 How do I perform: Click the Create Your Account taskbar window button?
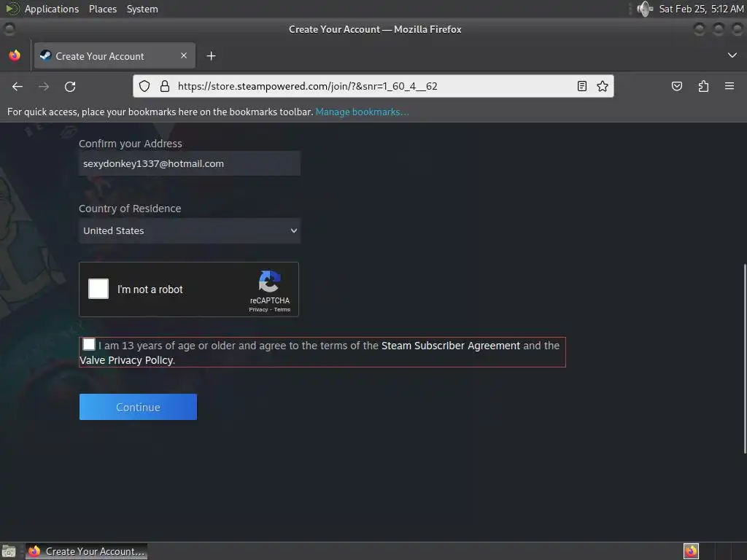coord(86,551)
